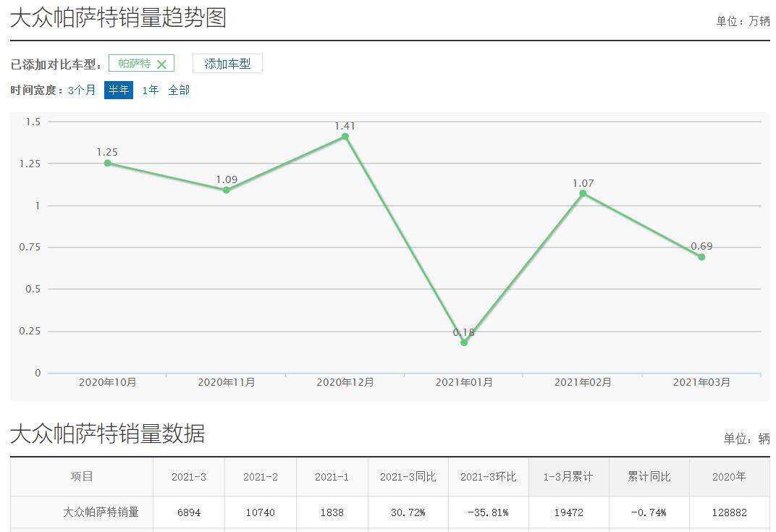Viewport: 776px width, 532px height.
Task: Click x-axis label 2020年10月
Action: click(107, 382)
